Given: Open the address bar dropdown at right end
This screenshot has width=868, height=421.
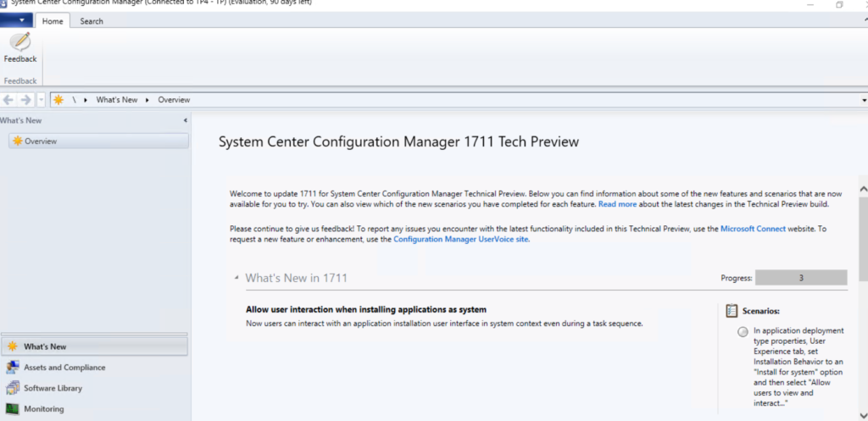Looking at the screenshot, I should coord(864,100).
